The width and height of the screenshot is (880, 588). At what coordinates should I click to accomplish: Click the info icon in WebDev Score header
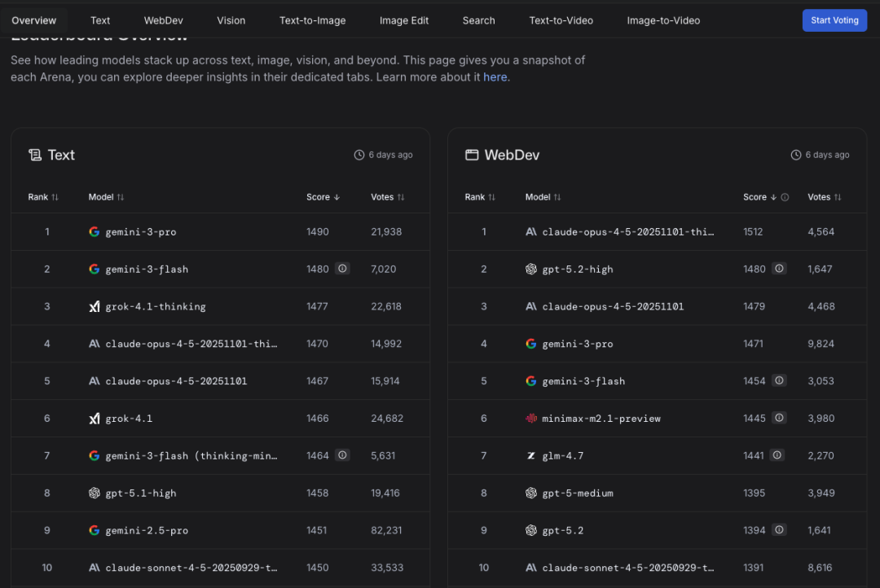(785, 197)
